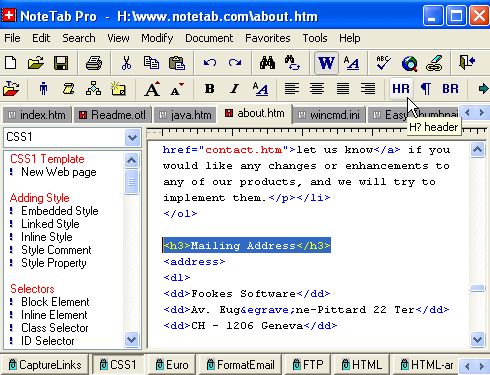This screenshot has width=490, height=375.
Task: Click the yellow scroll list icon
Action: (x=68, y=89)
